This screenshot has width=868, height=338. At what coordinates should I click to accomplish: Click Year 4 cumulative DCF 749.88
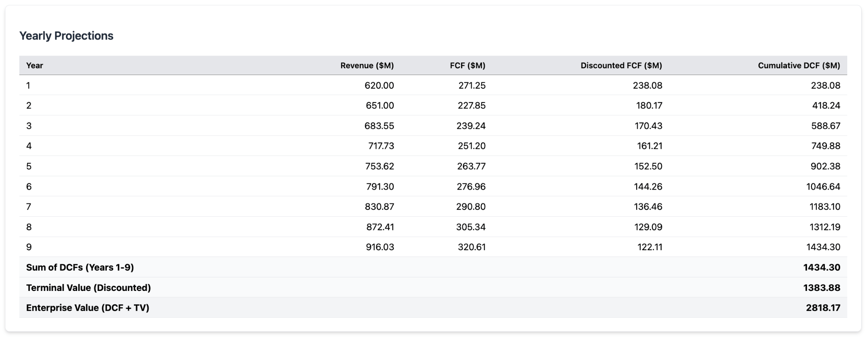(x=826, y=146)
